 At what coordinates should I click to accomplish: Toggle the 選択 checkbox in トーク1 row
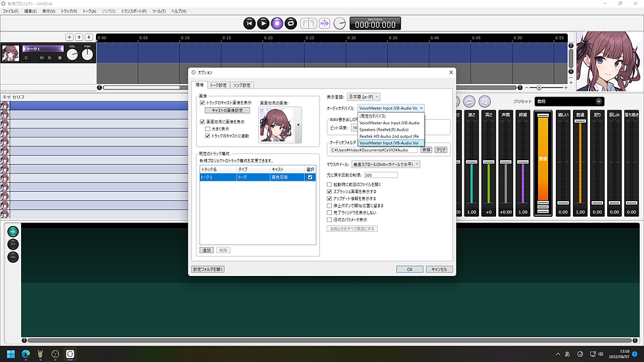click(310, 177)
